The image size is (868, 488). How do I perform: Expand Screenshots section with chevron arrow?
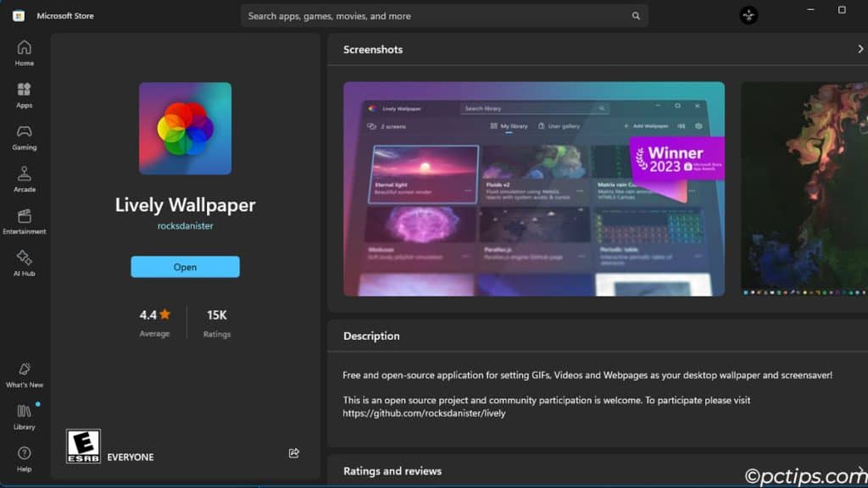pos(860,49)
